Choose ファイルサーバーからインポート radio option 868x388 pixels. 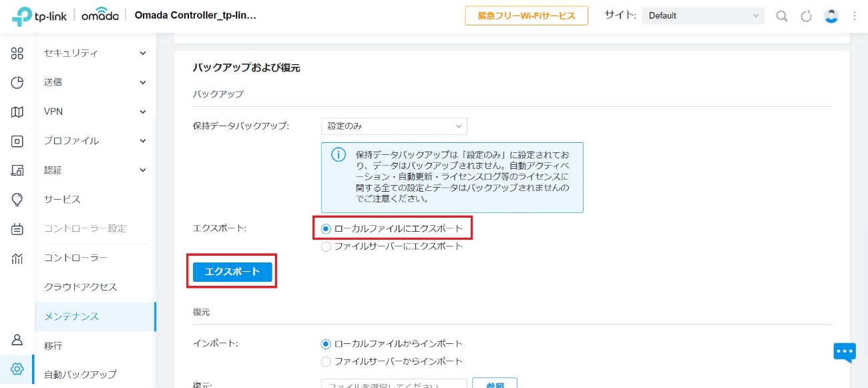326,361
